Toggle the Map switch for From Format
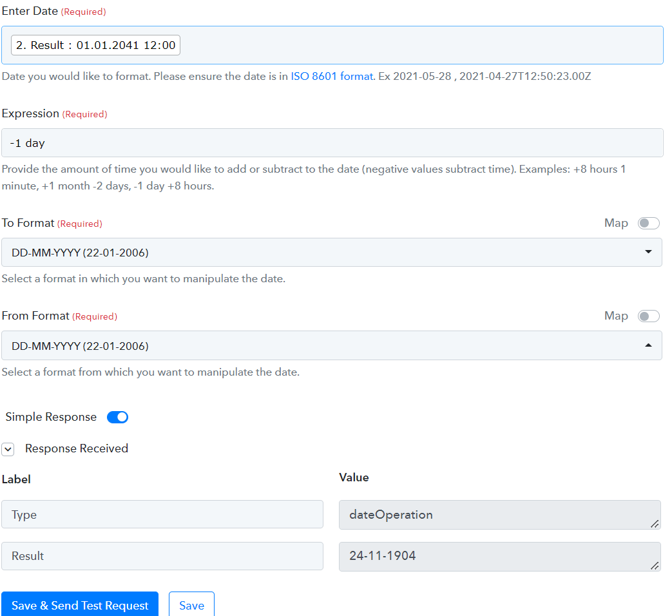 click(648, 316)
